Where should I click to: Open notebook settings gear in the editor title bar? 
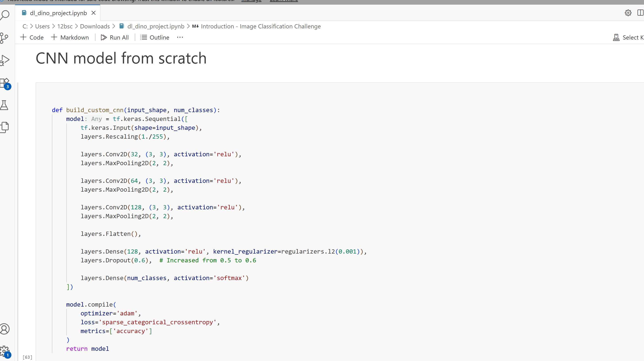[628, 13]
